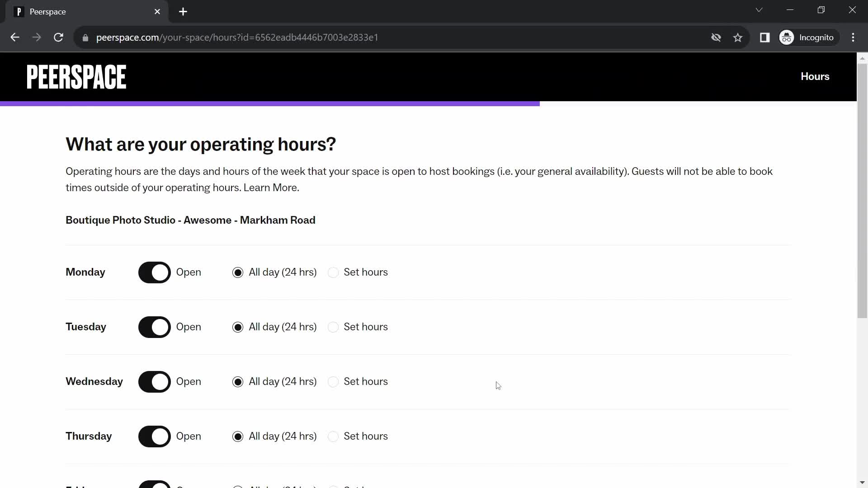Toggle Thursday open/closed switch

coord(155,436)
